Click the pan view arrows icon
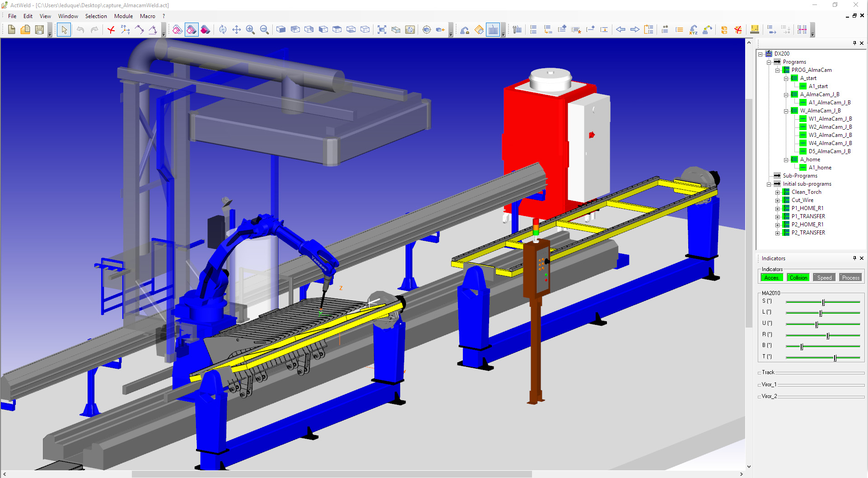The width and height of the screenshot is (868, 478). pyautogui.click(x=236, y=30)
